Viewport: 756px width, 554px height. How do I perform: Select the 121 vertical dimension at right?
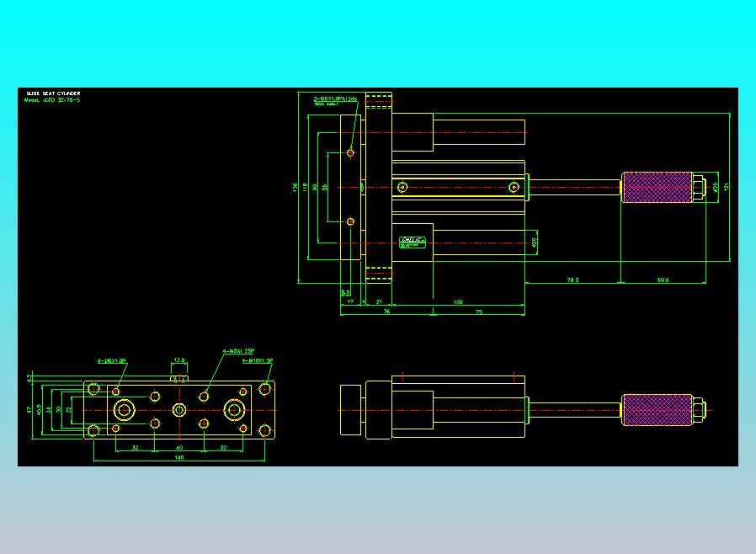pos(726,187)
